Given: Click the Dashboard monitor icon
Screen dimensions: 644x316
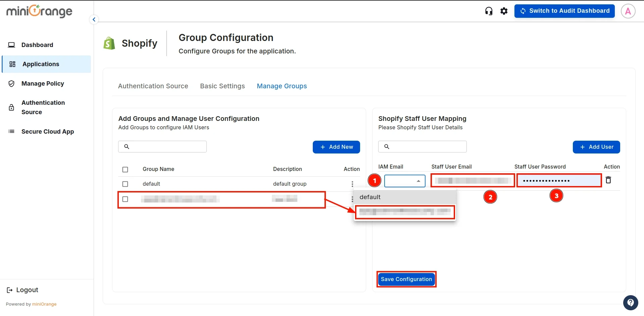Looking at the screenshot, I should pyautogui.click(x=12, y=44).
